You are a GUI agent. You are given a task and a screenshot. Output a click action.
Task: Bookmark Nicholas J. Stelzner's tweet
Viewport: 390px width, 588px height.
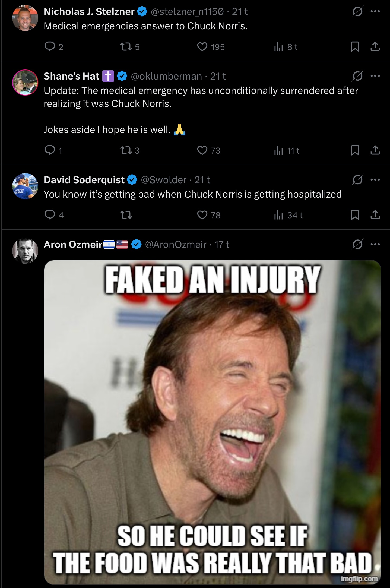click(x=355, y=47)
